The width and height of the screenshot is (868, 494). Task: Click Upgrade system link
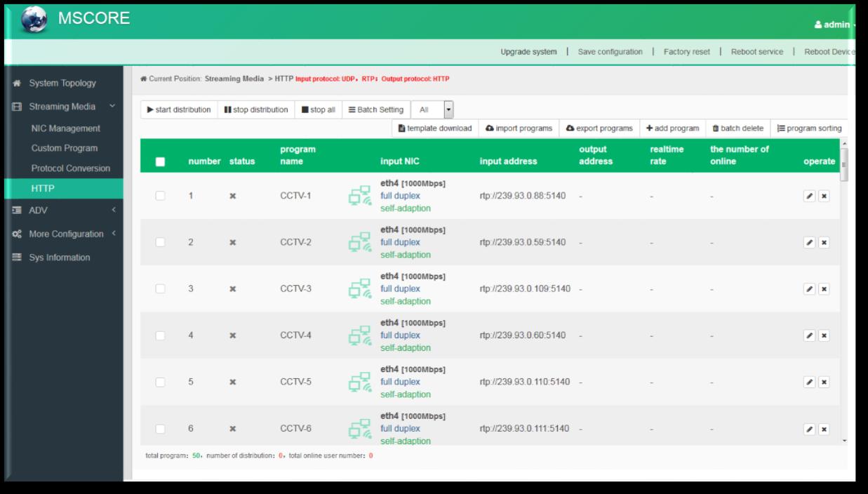pos(528,52)
